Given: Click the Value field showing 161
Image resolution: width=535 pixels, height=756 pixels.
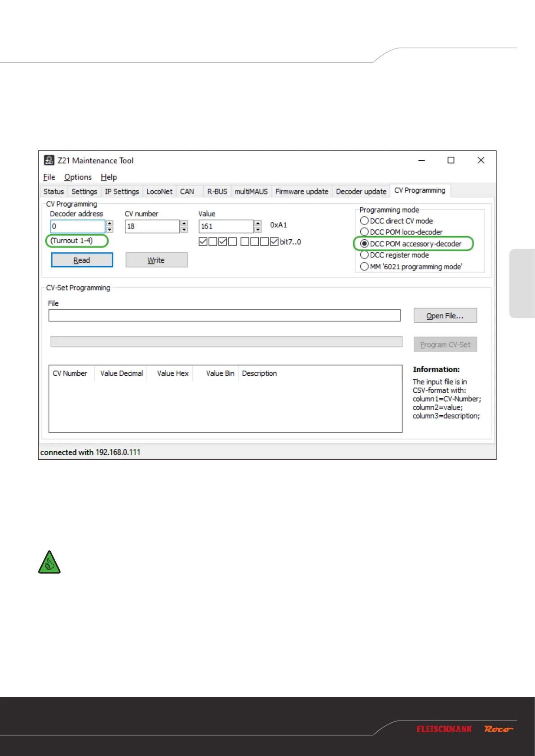Looking at the screenshot, I should click(x=226, y=226).
